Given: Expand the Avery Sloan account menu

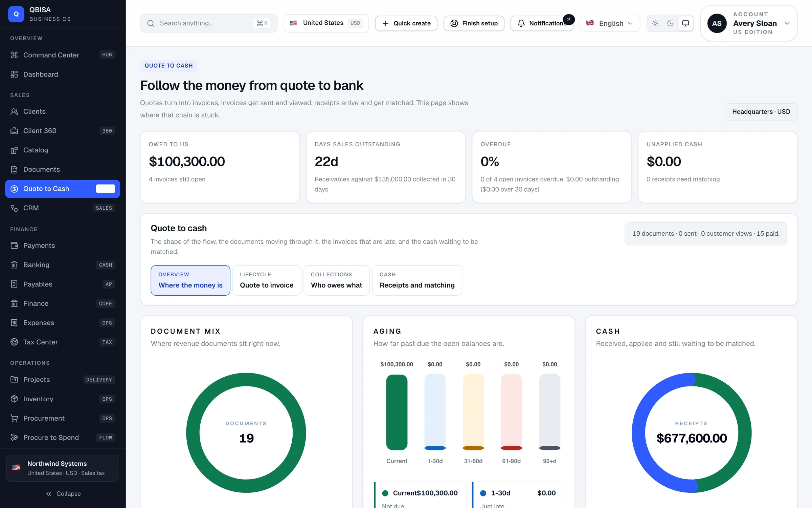Looking at the screenshot, I should tap(749, 23).
